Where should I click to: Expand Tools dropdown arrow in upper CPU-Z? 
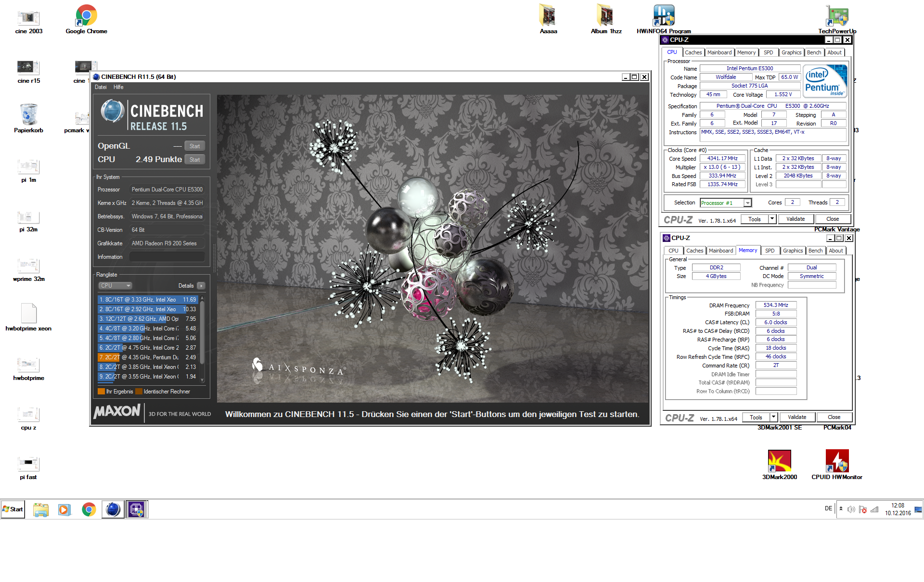(772, 219)
